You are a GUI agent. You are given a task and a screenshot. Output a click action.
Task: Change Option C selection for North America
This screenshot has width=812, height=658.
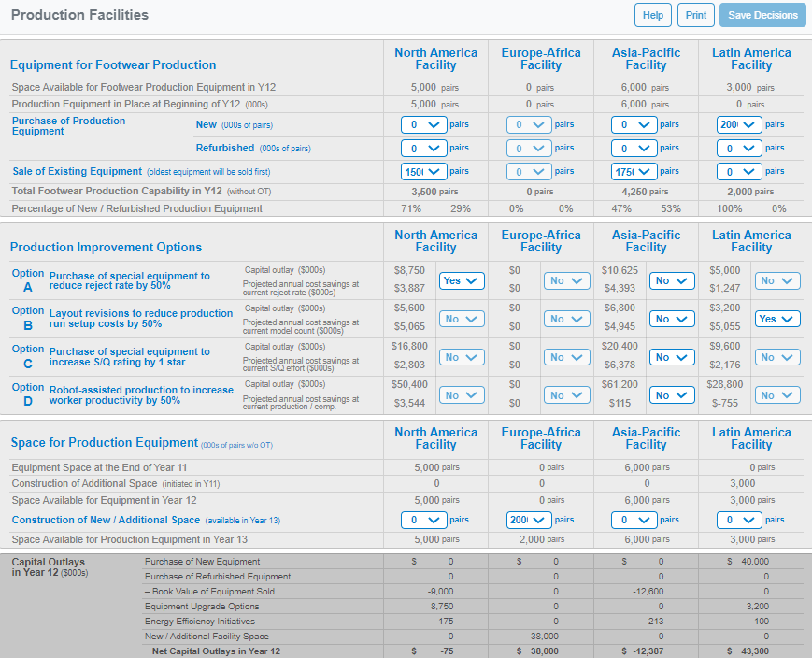point(462,357)
